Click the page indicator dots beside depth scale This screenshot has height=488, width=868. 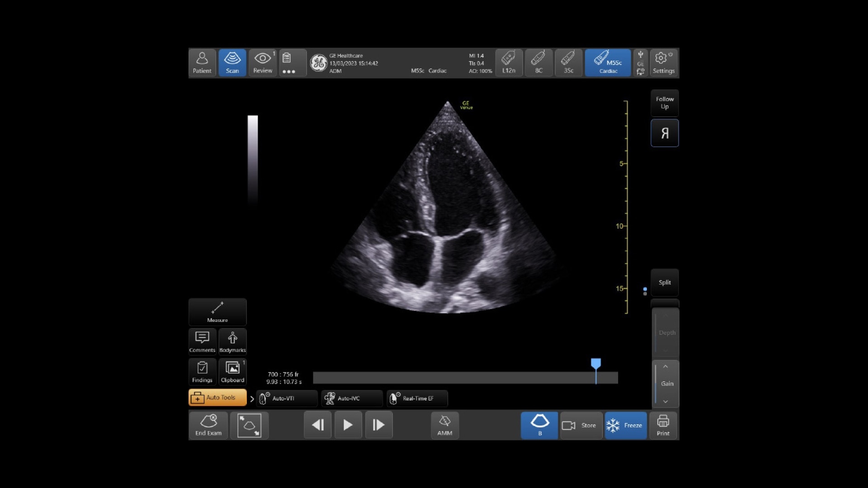click(x=645, y=291)
